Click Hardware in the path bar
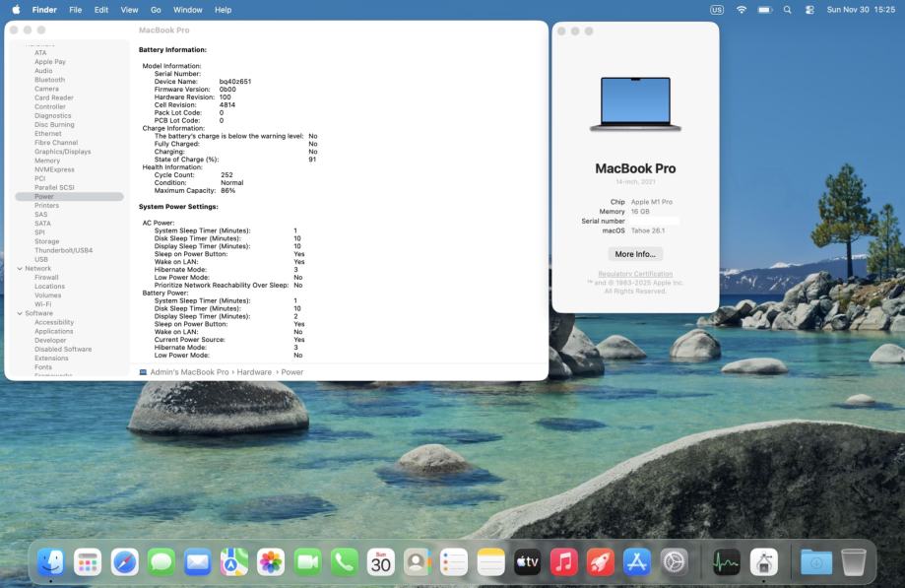Viewport: 905px width, 588px height. tap(253, 372)
